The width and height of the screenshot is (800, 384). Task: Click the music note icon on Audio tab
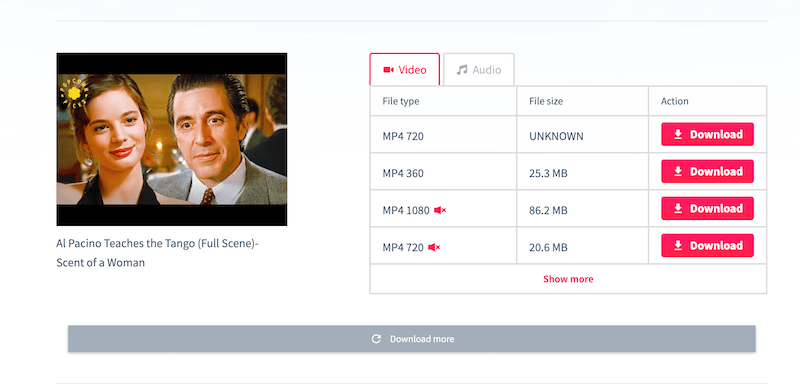coord(462,70)
